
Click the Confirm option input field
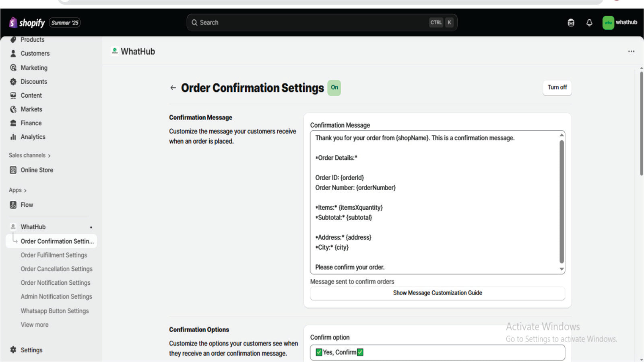coord(437,353)
